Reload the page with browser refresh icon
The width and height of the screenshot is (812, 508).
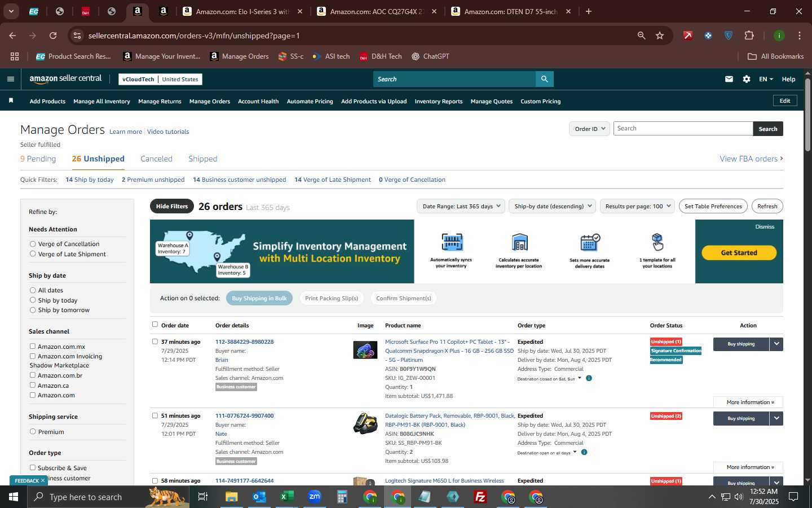coord(53,36)
